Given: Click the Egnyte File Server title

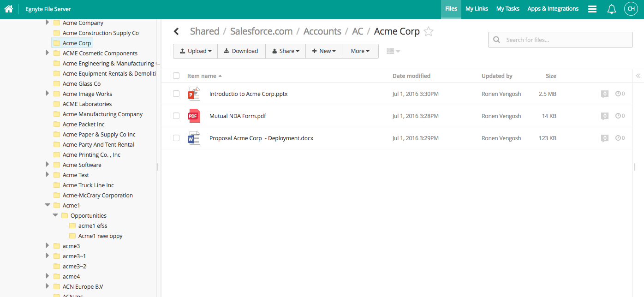Looking at the screenshot, I should 48,9.
